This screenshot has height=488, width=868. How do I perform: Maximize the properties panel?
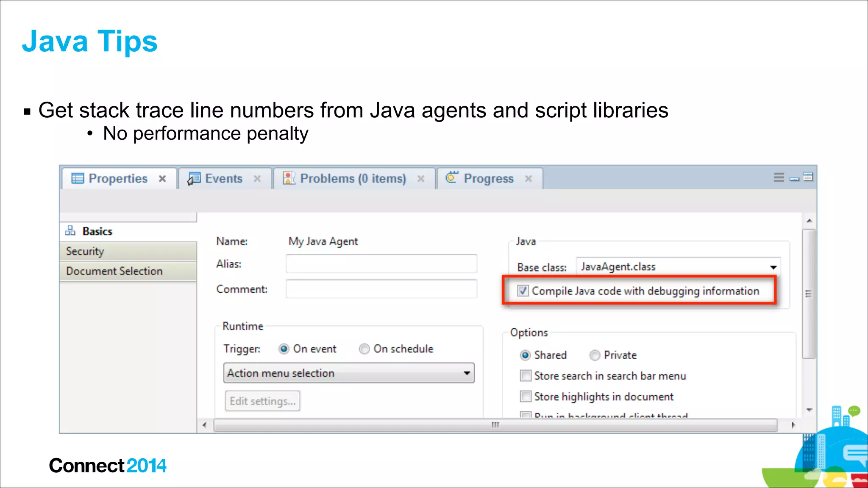coord(808,177)
